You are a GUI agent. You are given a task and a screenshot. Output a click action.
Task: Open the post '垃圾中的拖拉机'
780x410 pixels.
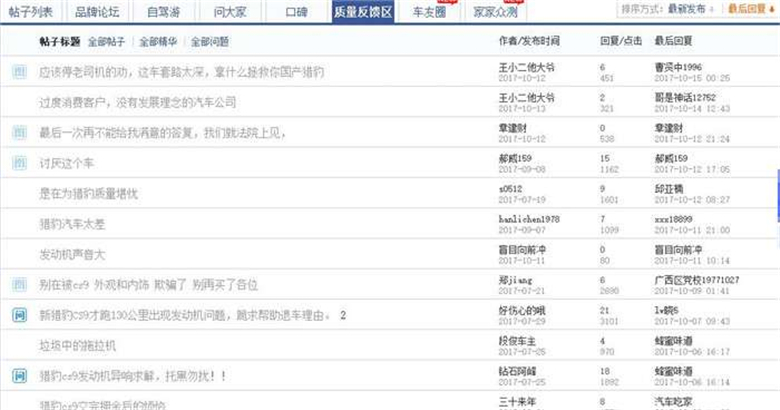tap(78, 345)
